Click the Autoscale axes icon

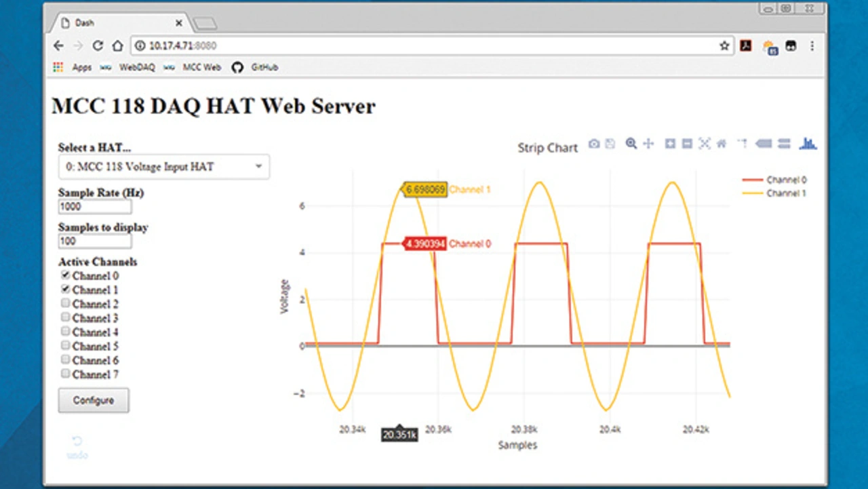coord(705,144)
